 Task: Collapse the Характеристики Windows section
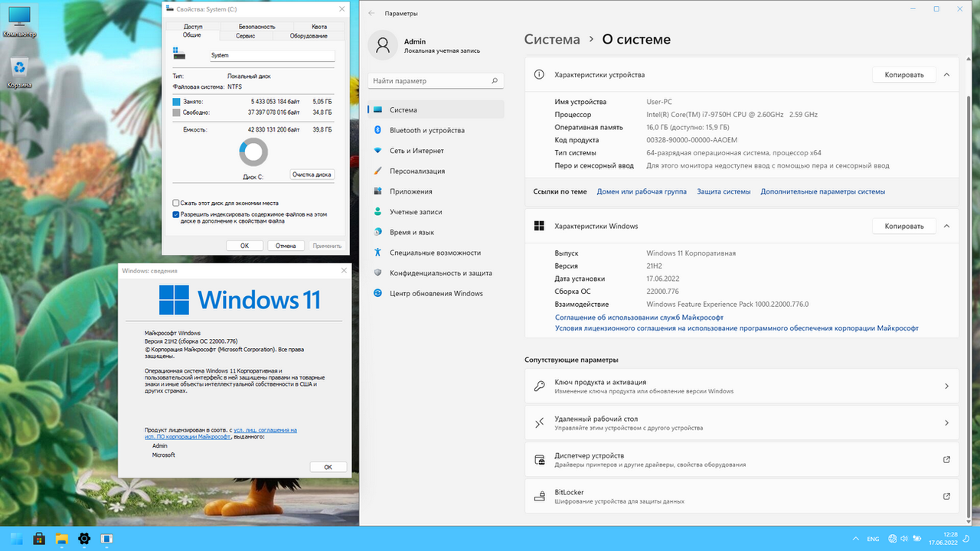(x=946, y=226)
